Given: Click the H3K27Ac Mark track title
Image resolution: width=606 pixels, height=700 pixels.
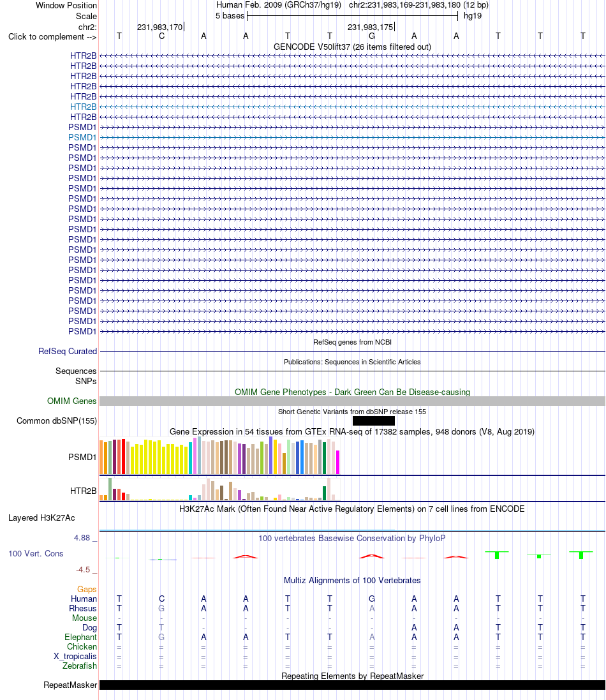Looking at the screenshot, I should pyautogui.click(x=352, y=509).
